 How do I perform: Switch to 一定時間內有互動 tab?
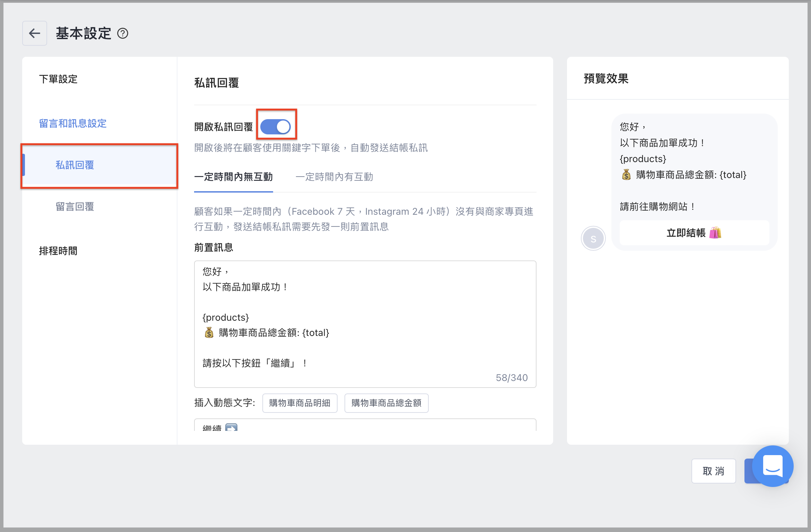coord(334,177)
